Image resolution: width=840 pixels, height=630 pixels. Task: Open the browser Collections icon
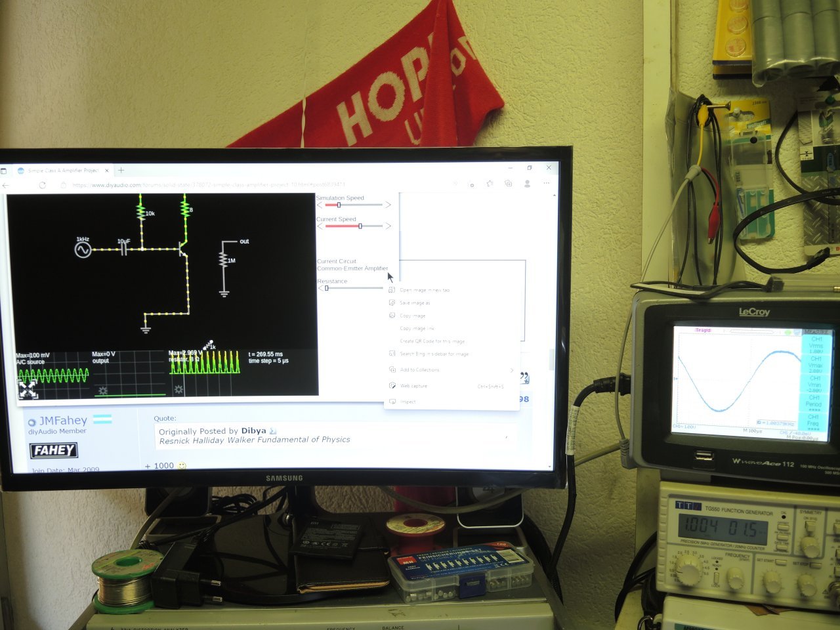(x=508, y=184)
